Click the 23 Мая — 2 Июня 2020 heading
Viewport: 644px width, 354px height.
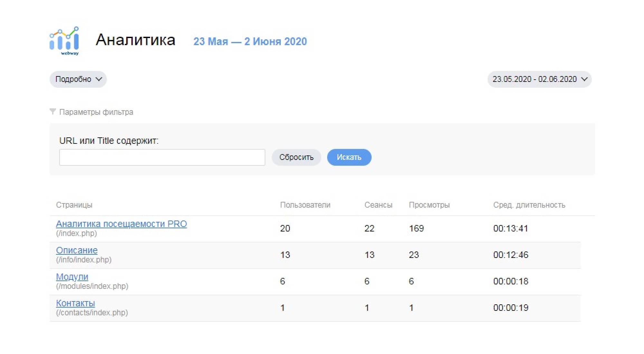250,42
